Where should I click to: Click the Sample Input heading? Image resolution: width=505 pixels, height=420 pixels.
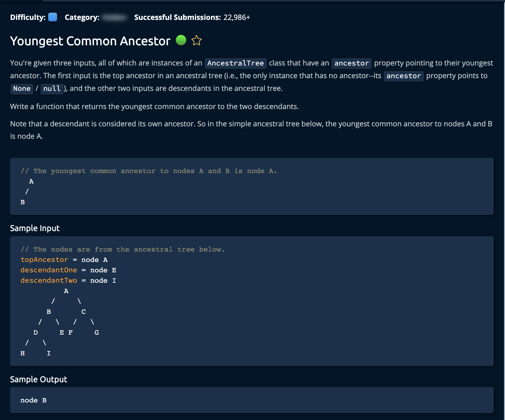(35, 228)
